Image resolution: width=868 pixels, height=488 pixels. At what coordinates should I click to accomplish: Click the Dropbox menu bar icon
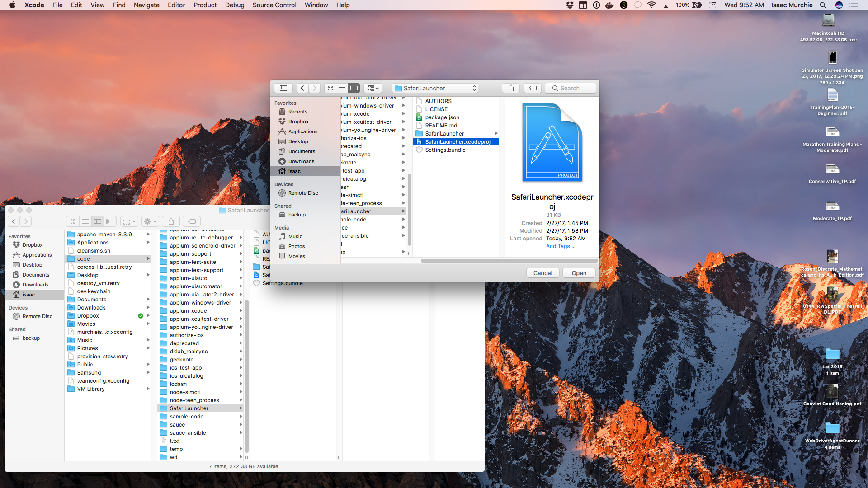click(570, 5)
